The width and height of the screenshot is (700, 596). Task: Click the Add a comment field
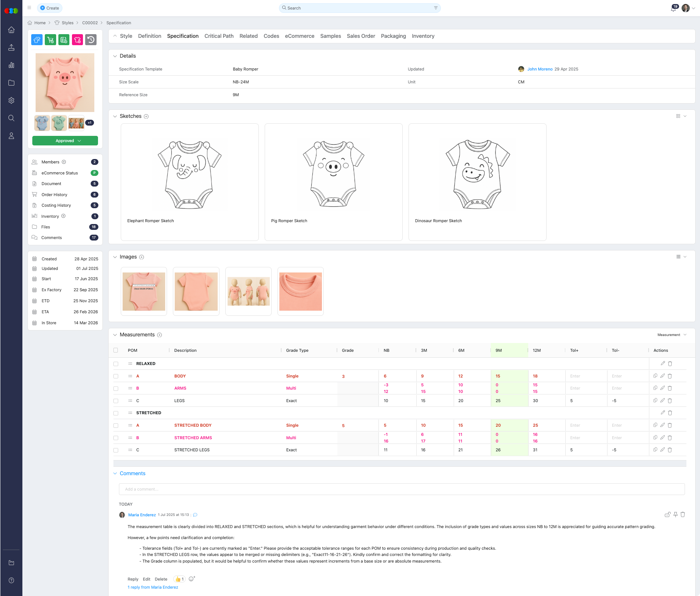[x=402, y=489]
